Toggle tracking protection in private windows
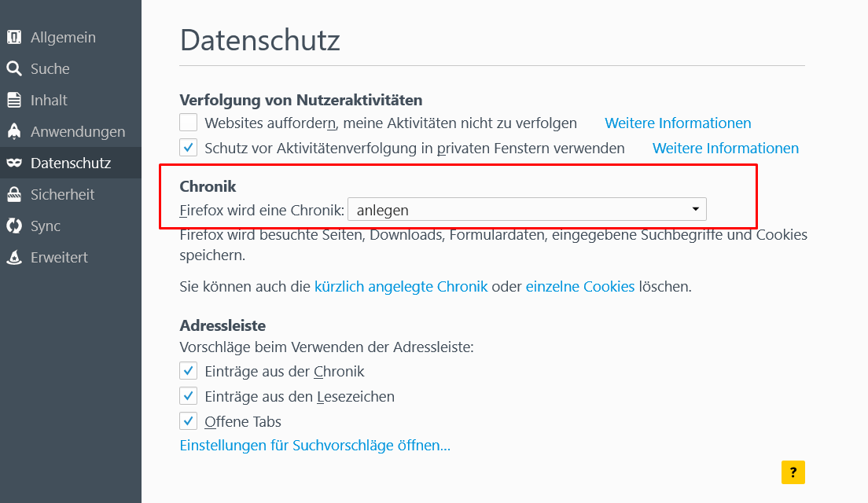This screenshot has height=503, width=868. (189, 148)
